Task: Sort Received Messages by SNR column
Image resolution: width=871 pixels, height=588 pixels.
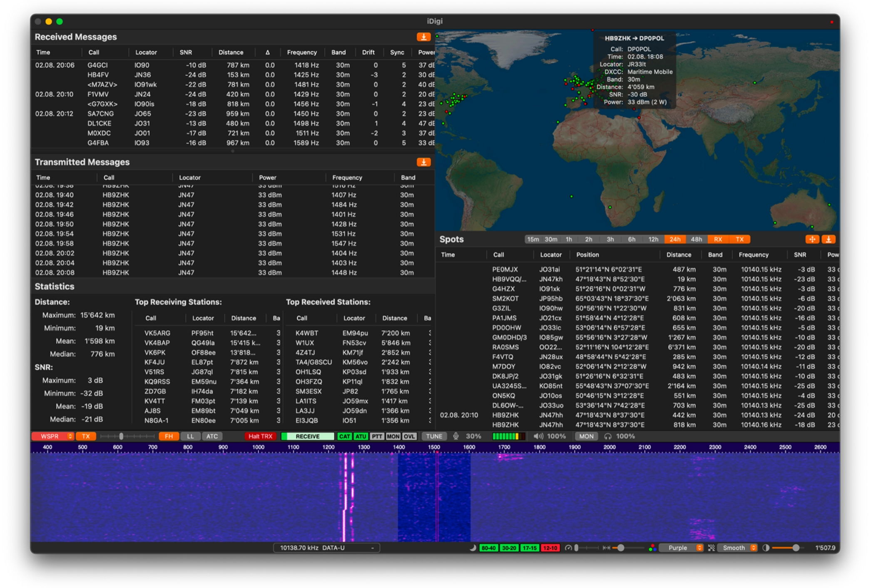Action: click(186, 52)
